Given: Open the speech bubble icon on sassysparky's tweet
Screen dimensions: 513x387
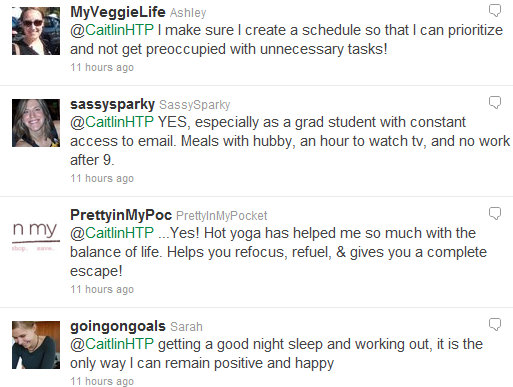Looking at the screenshot, I should [x=495, y=102].
